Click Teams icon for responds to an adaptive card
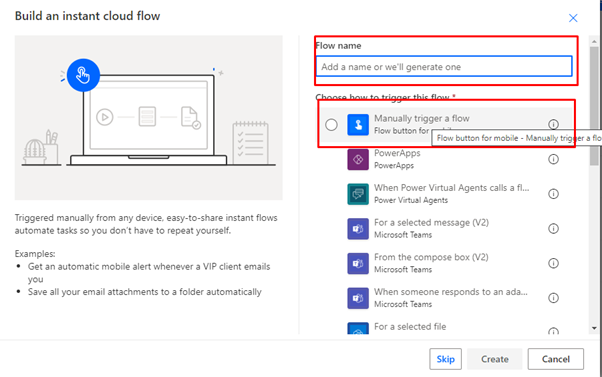This screenshot has width=602, height=377. pos(358,298)
